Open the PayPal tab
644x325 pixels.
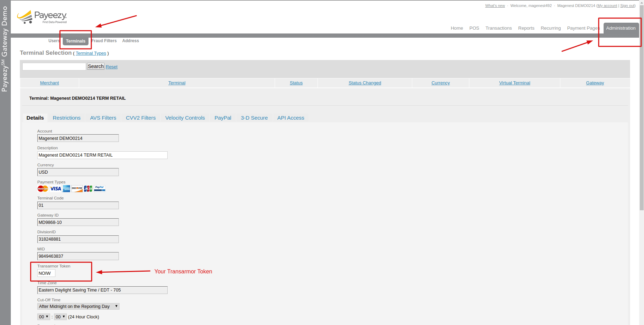pos(223,118)
